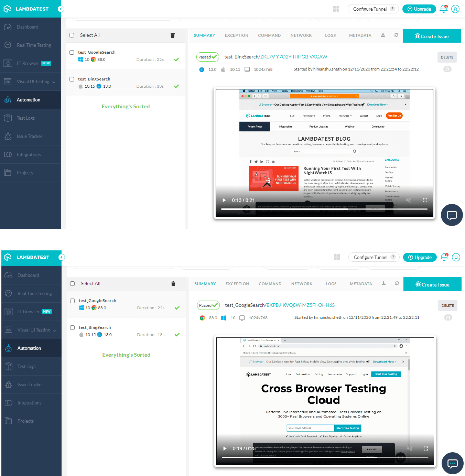Fullscreen the Google test video

(426, 448)
